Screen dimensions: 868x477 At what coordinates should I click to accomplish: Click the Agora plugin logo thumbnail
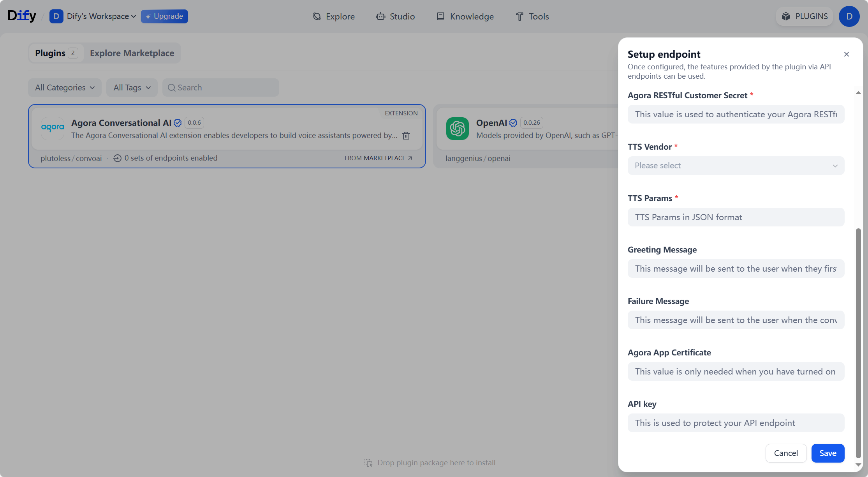click(53, 128)
